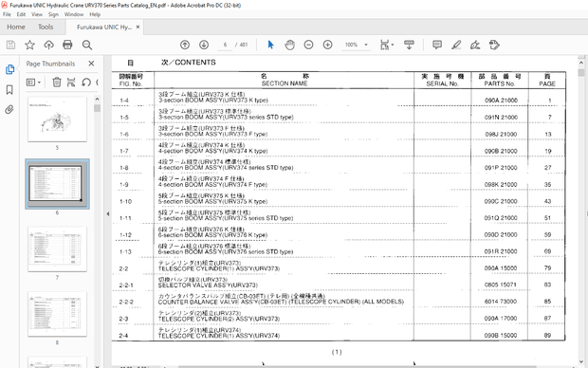The height and width of the screenshot is (368, 588).
Task: Click the extract pages icon in thumbnails panel
Action: (x=71, y=82)
